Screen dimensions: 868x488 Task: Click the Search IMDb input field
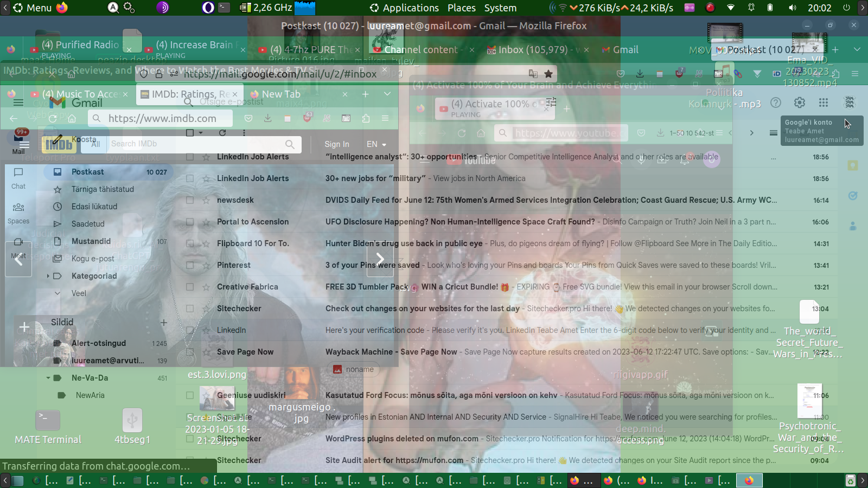click(x=195, y=144)
